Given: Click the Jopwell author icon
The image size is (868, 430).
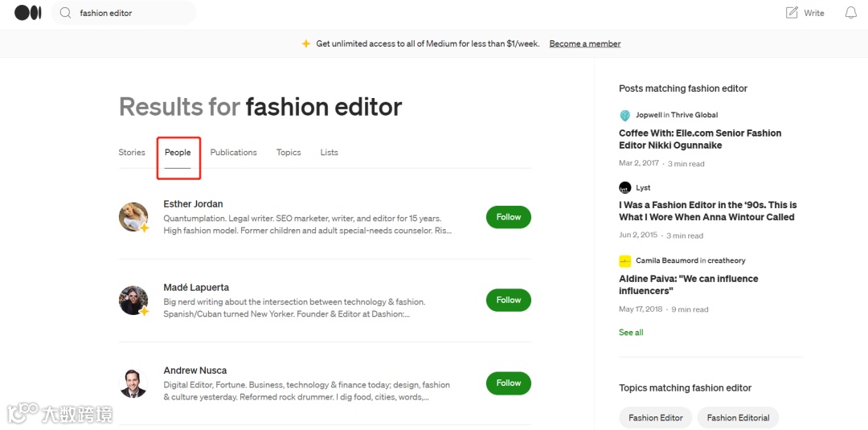Looking at the screenshot, I should click(x=625, y=115).
